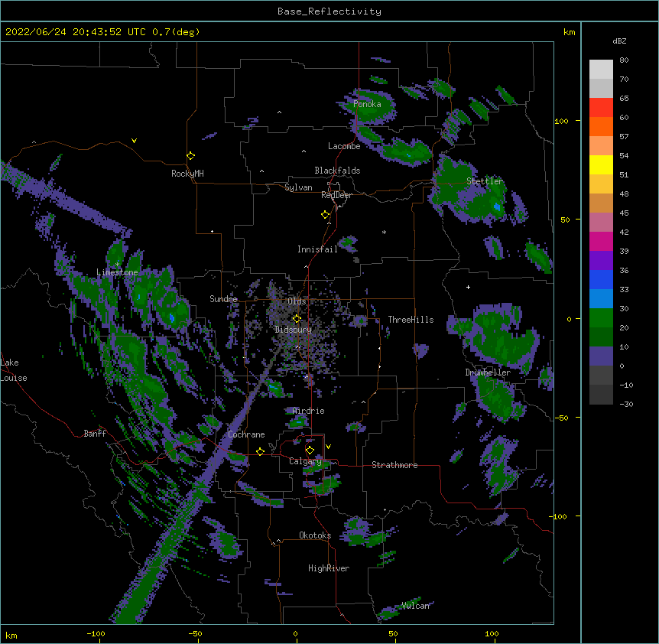Click the Lacombe city label
Screen dimensions: 659x644
coord(344,146)
